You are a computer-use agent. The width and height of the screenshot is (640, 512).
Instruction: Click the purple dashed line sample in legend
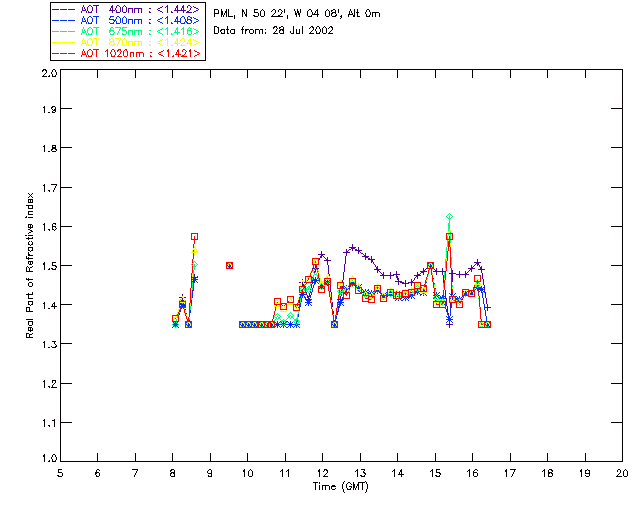[64, 9]
